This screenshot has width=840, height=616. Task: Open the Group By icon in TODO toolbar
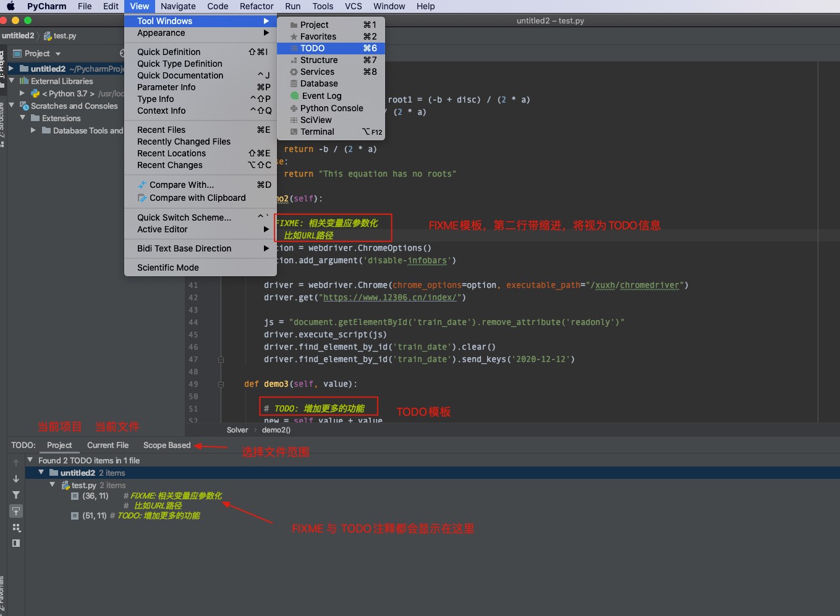(16, 527)
